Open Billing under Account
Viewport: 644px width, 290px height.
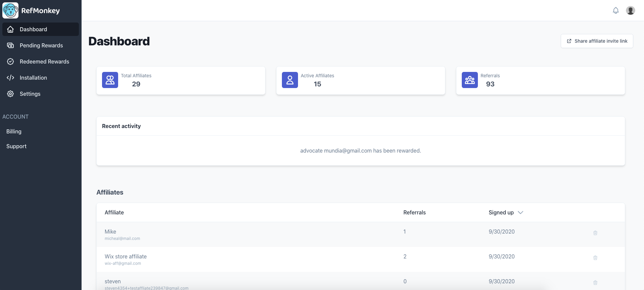coord(14,131)
